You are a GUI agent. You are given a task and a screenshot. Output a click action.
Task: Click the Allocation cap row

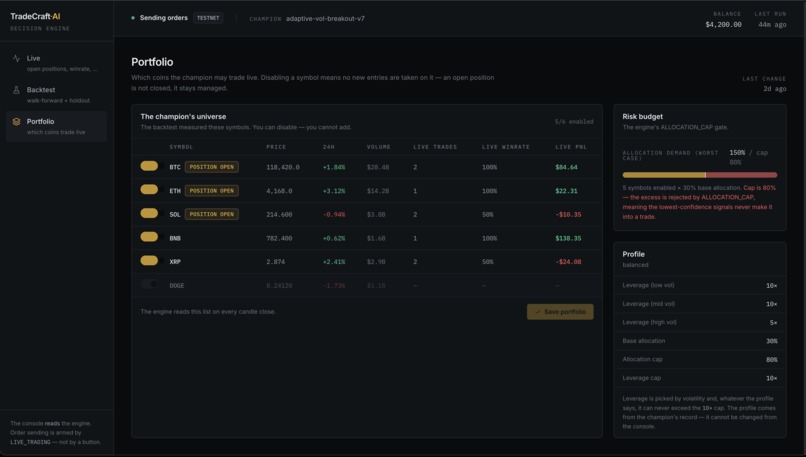(700, 359)
